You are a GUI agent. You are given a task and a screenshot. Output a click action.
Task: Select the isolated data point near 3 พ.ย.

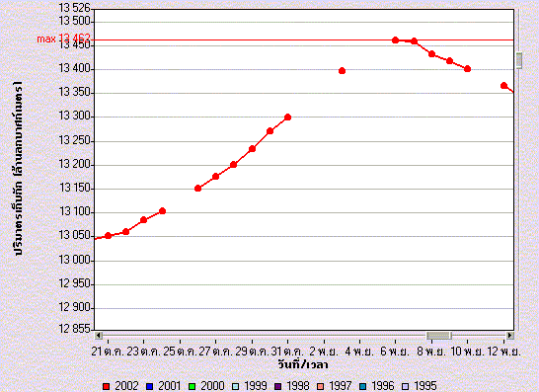(x=342, y=71)
